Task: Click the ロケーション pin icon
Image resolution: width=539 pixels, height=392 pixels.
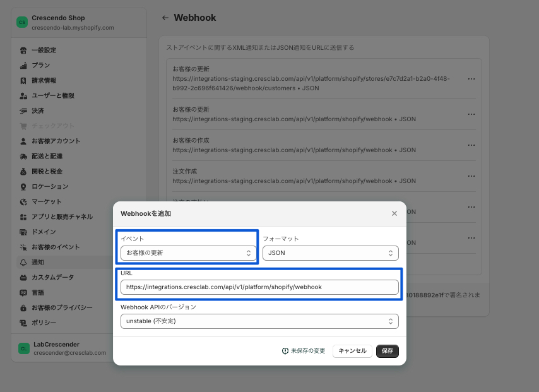Action: (x=23, y=186)
